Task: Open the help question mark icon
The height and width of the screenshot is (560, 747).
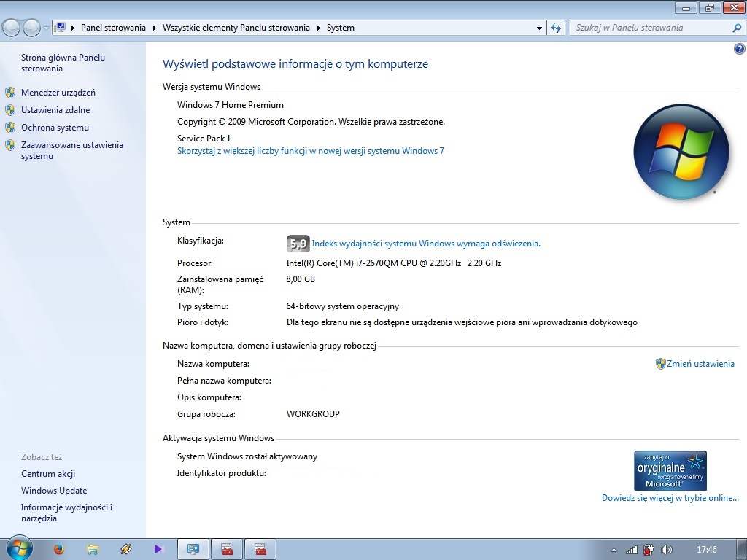Action: [x=740, y=49]
